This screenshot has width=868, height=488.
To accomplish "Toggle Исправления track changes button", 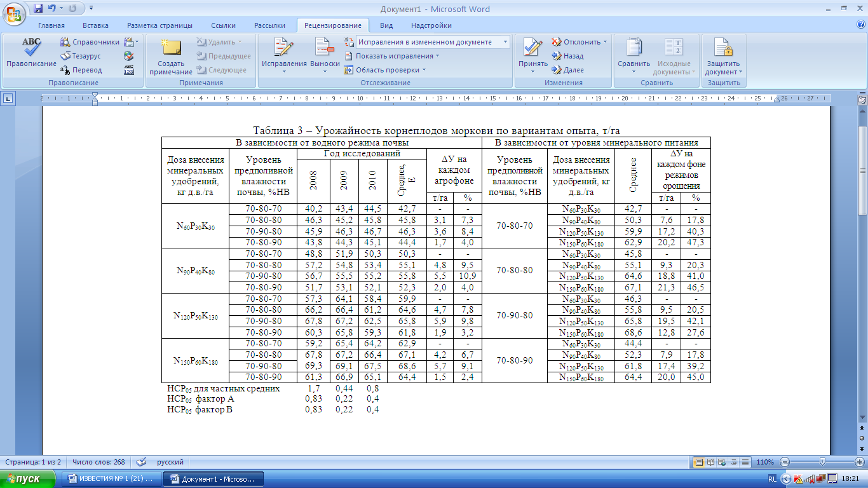I will click(284, 48).
